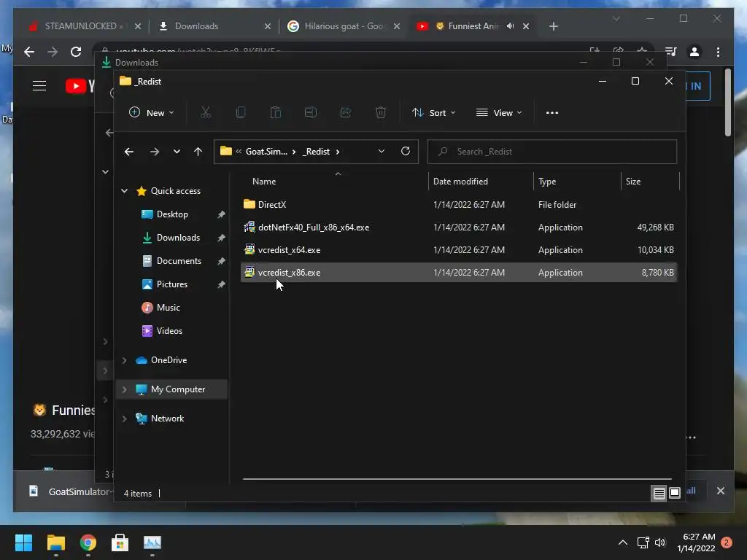Viewport: 747px width, 560px height.
Task: Sort files by Size column header
Action: click(x=632, y=182)
